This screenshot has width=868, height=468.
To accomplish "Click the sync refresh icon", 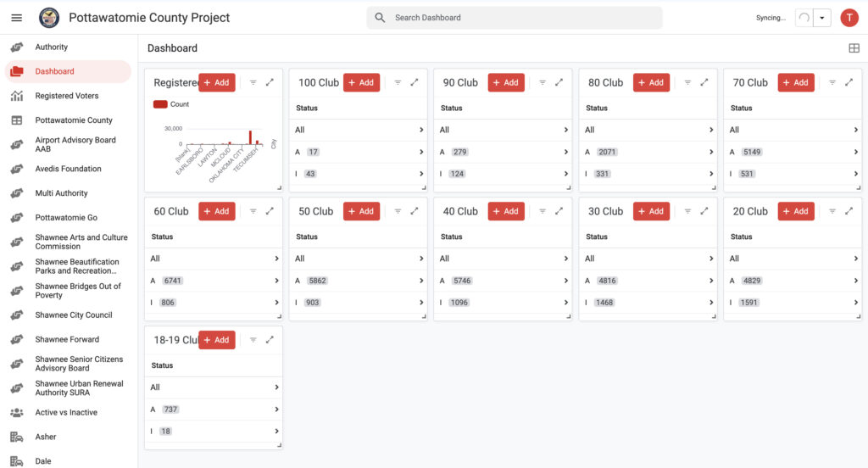I will coord(804,18).
